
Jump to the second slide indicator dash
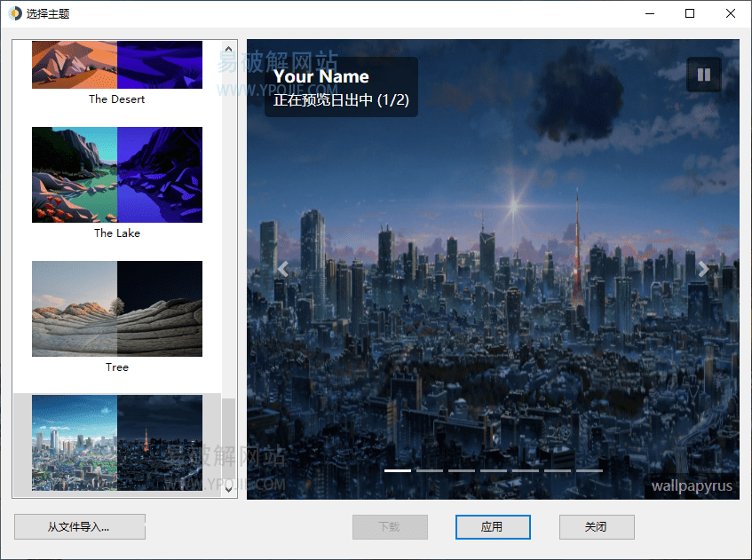click(x=430, y=470)
